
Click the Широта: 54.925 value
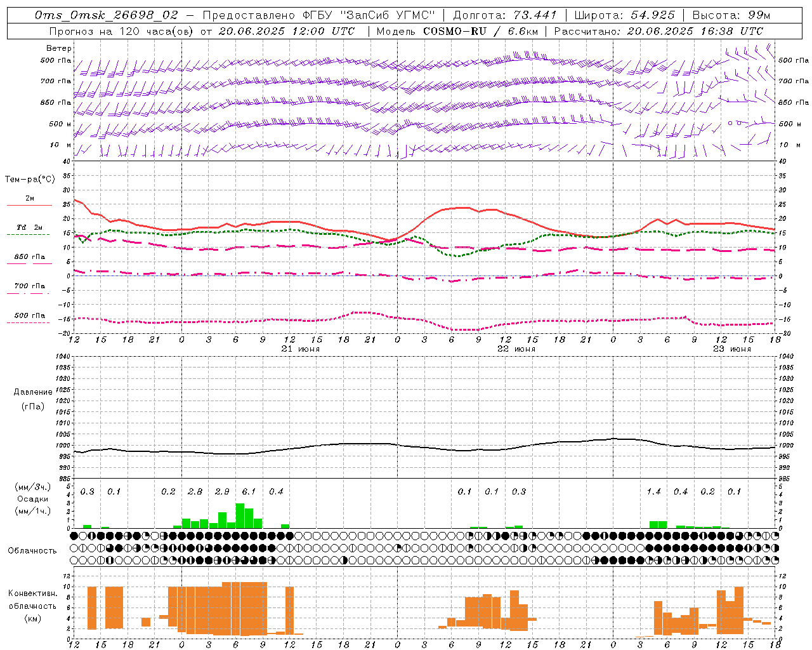tap(625, 15)
